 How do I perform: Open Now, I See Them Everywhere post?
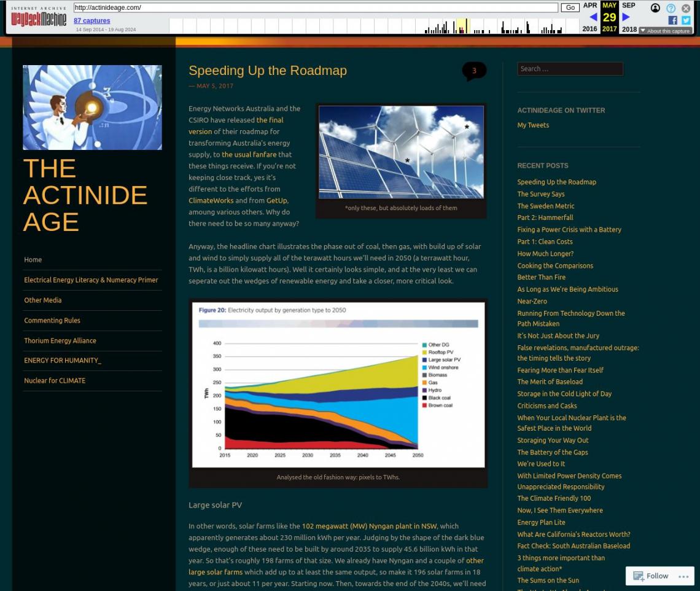[560, 511]
